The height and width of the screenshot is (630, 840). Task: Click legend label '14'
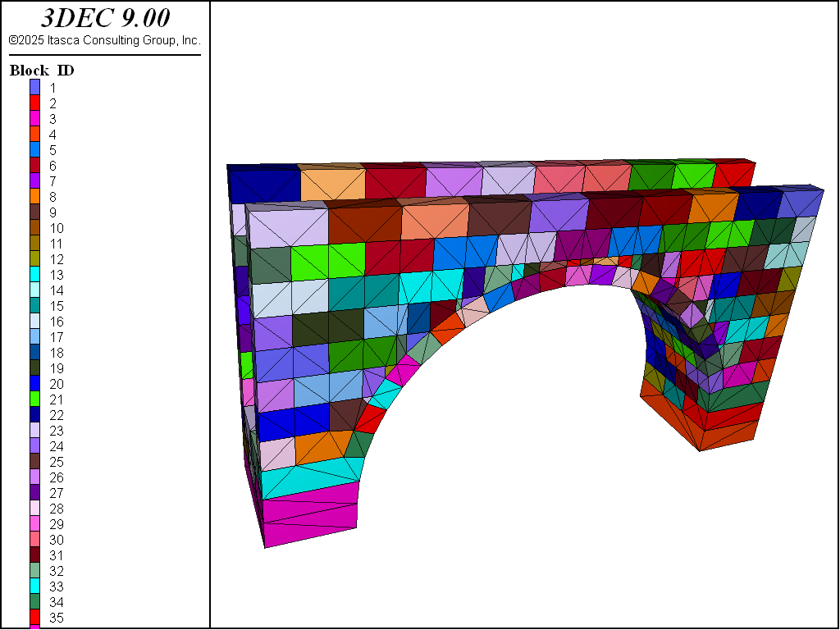(x=57, y=290)
